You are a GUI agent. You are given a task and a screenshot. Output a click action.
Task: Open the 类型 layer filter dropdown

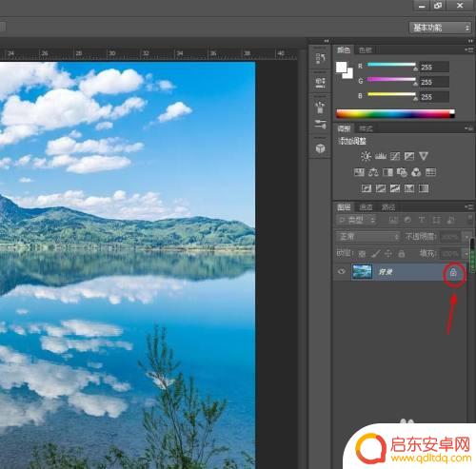click(x=356, y=220)
